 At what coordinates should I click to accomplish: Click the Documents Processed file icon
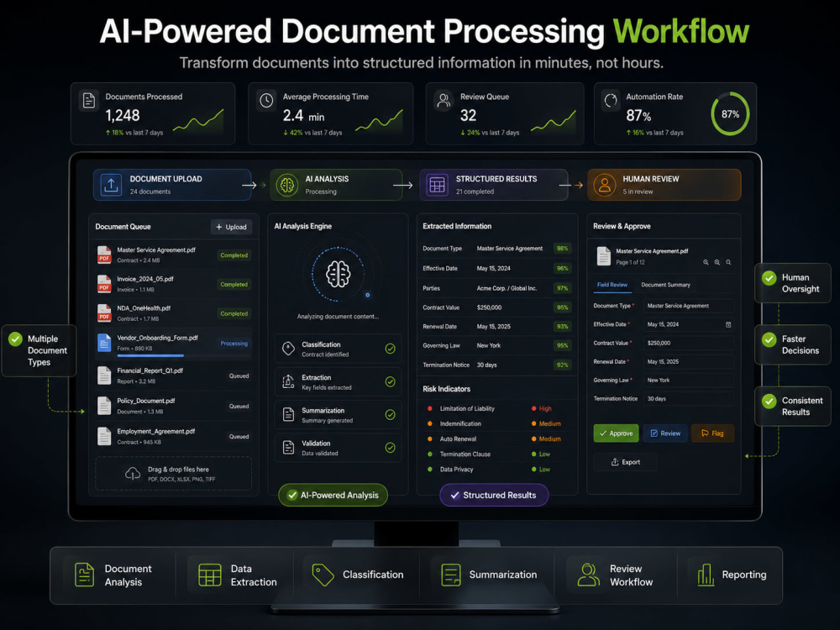(89, 101)
